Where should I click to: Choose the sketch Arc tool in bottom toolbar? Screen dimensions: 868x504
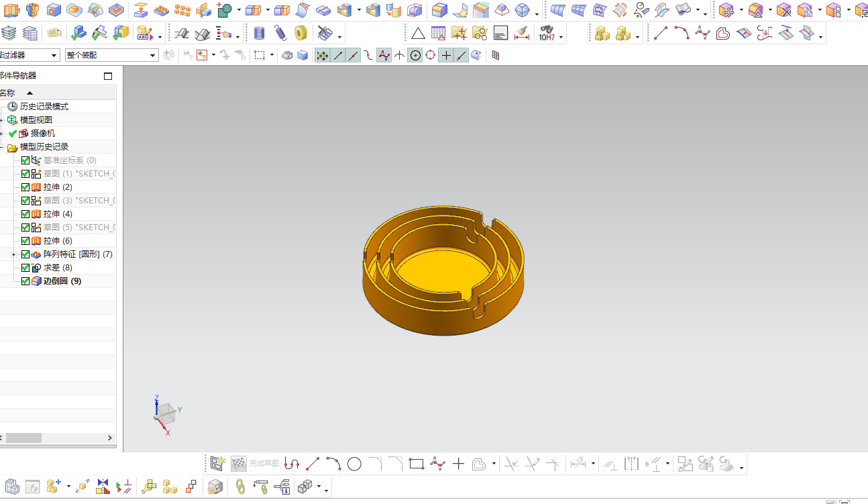333,463
